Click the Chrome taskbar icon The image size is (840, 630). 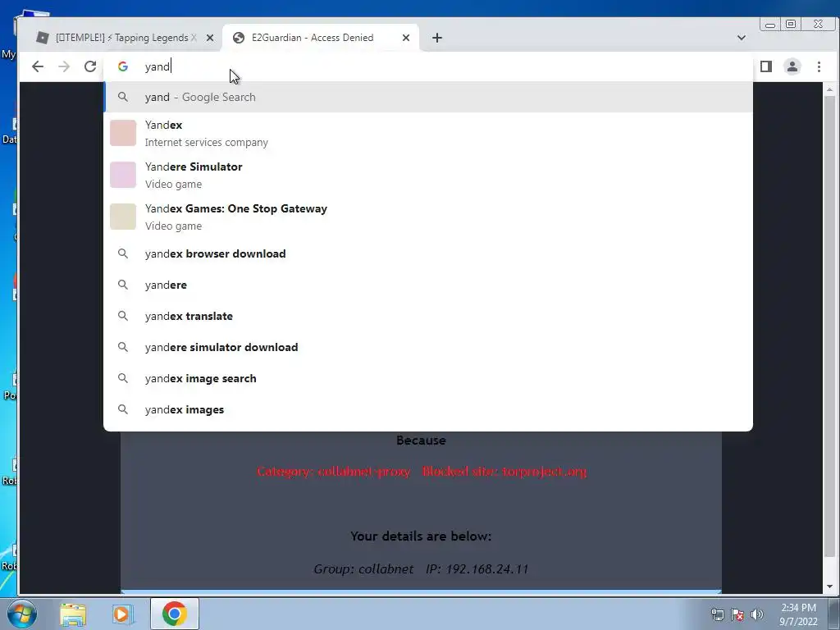174,614
